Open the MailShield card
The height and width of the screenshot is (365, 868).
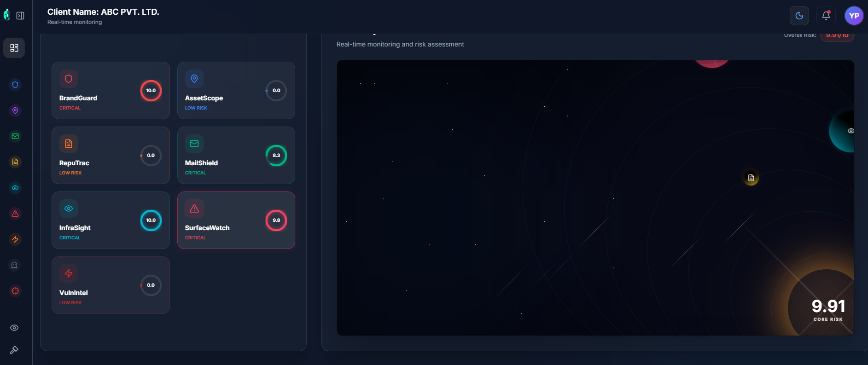point(236,155)
